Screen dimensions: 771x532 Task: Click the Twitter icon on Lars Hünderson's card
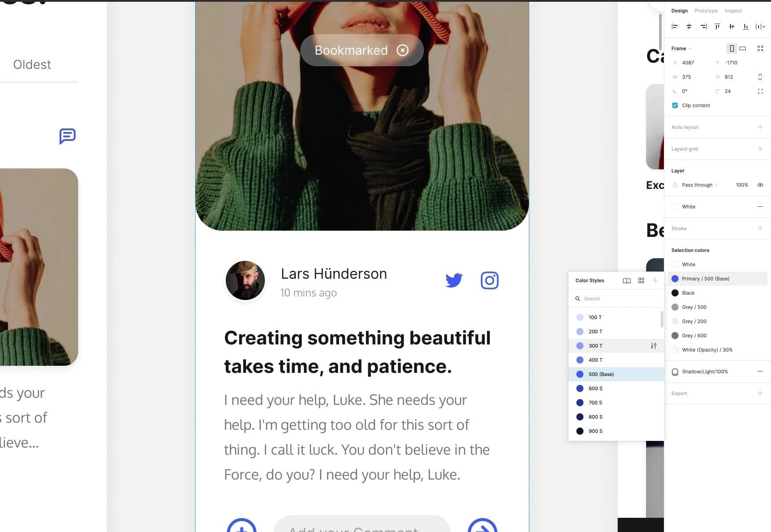(454, 280)
